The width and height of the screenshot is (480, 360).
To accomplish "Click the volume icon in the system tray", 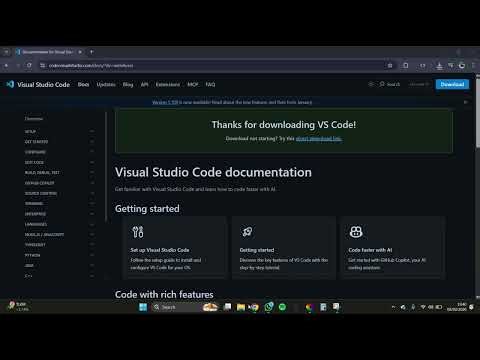I will [x=431, y=307].
